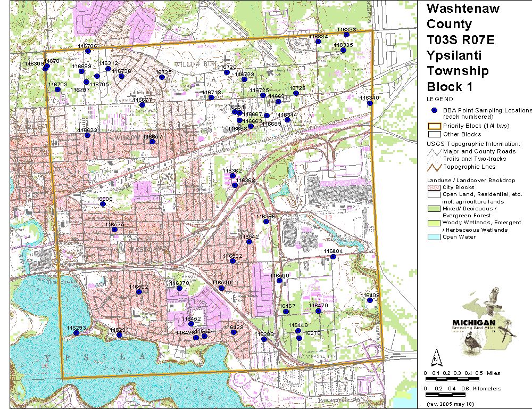This screenshot has height=409, width=532.
Task: Click the Major and County Roads legend symbol
Action: coord(435,151)
